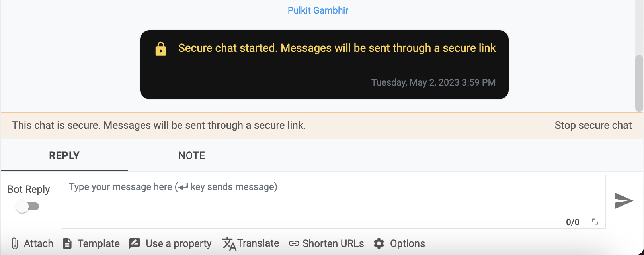
Task: Select the Use a property icon
Action: point(135,243)
